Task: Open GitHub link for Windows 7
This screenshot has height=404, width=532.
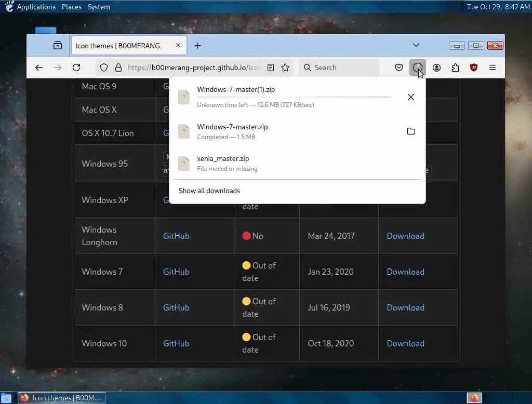Action: click(176, 272)
